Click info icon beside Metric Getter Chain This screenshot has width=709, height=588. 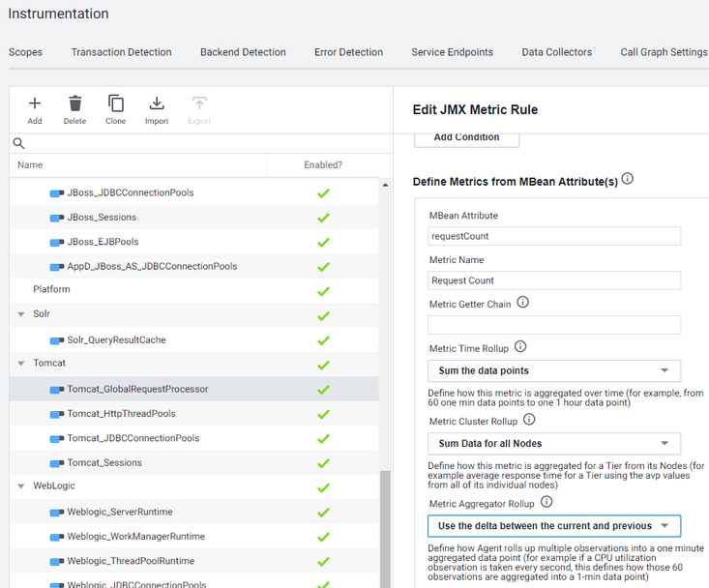point(523,303)
